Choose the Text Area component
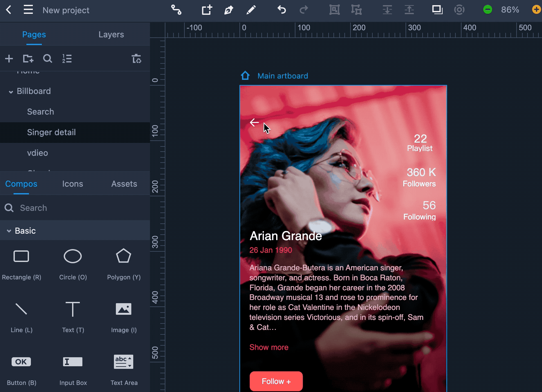The height and width of the screenshot is (392, 542). (124, 370)
